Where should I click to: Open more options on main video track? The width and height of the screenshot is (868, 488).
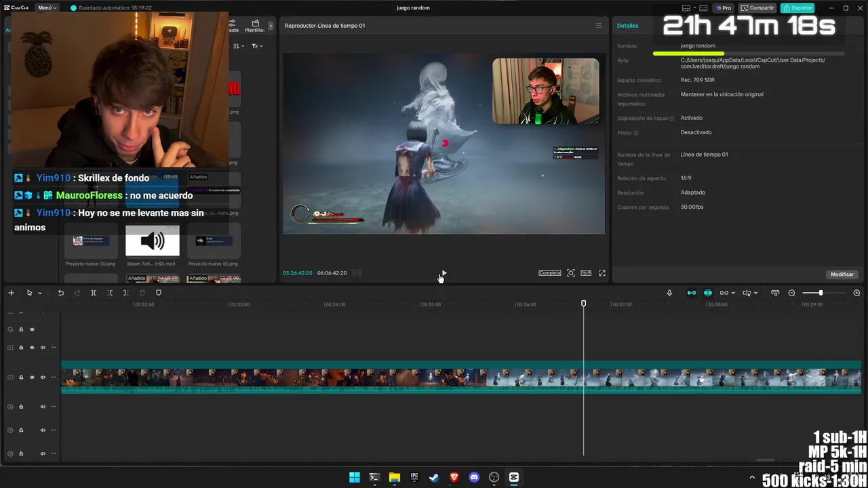pos(54,378)
